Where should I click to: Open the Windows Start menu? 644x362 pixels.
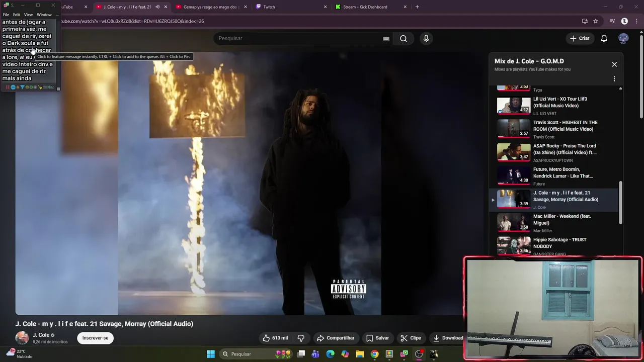[211, 354]
